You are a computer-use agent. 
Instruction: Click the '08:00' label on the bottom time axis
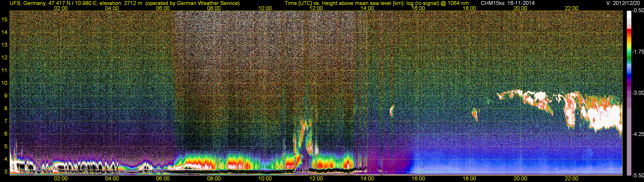coord(214,179)
